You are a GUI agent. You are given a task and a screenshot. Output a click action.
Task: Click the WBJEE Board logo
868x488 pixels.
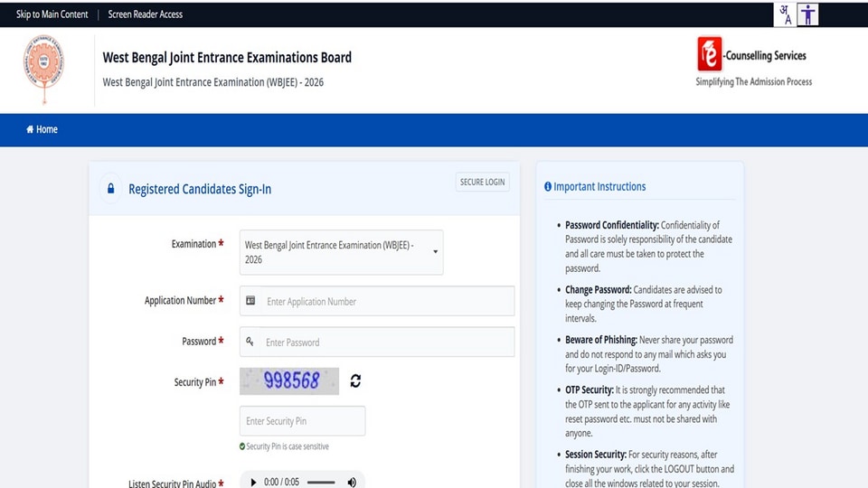click(43, 70)
